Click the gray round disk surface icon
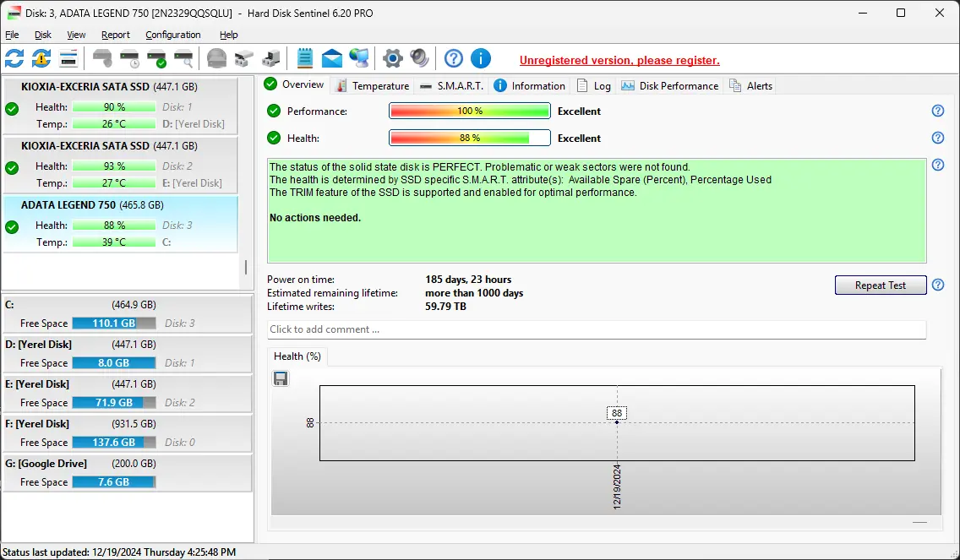The width and height of the screenshot is (960, 560). tap(216, 59)
